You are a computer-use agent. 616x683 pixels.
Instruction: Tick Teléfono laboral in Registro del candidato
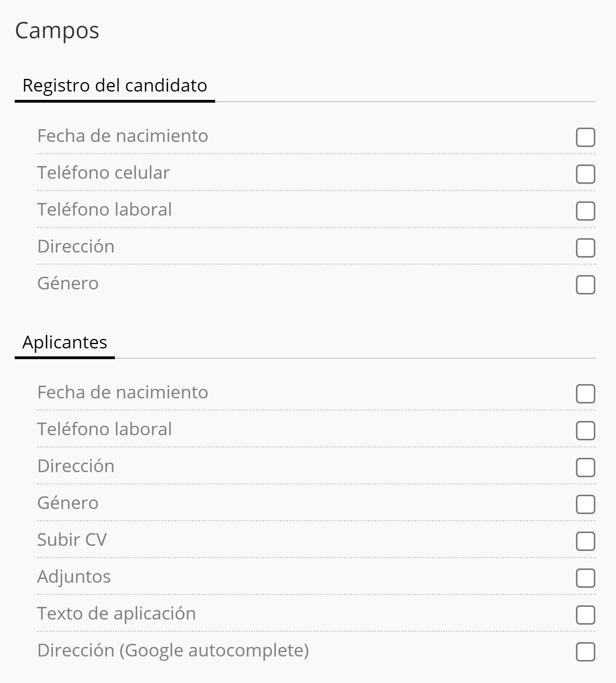(585, 211)
